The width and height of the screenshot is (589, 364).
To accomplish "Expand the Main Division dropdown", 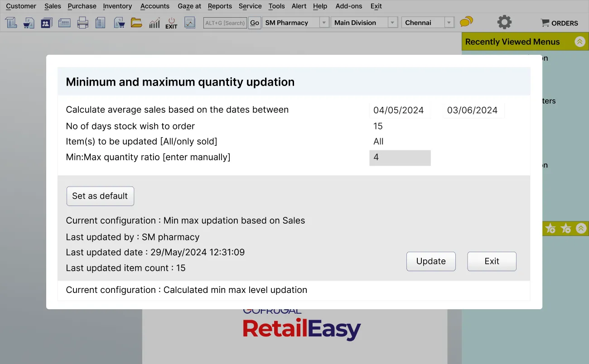I will click(x=393, y=22).
